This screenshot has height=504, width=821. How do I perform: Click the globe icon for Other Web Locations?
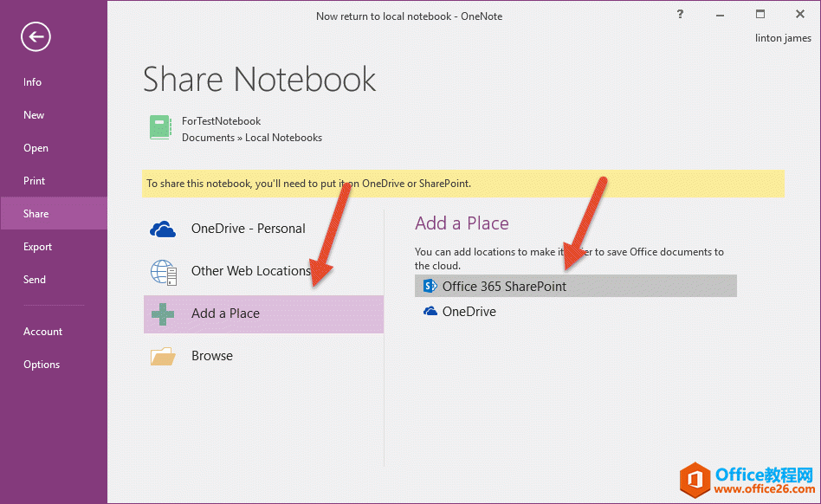pyautogui.click(x=164, y=272)
